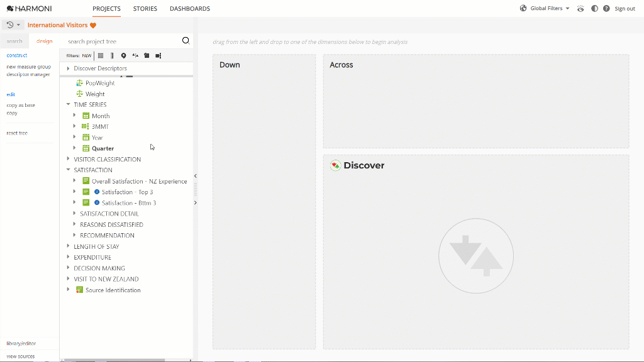Click the Harmoni logo
The width and height of the screenshot is (644, 362).
tap(29, 8)
